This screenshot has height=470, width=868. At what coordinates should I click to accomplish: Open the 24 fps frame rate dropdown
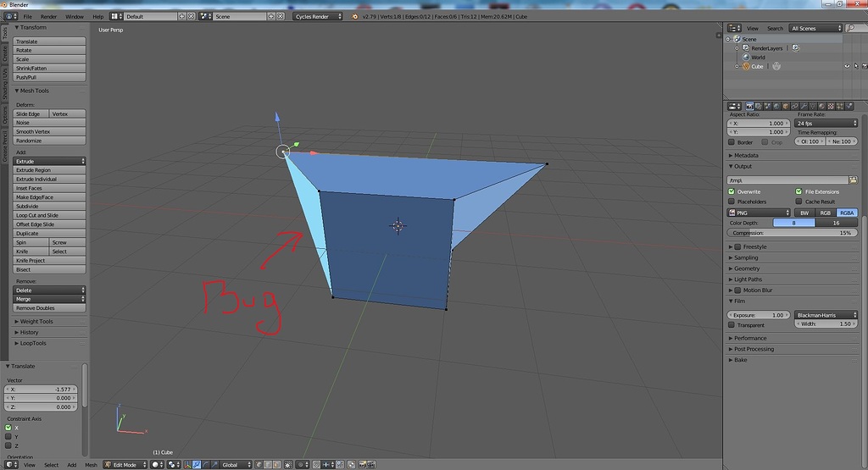tap(826, 124)
